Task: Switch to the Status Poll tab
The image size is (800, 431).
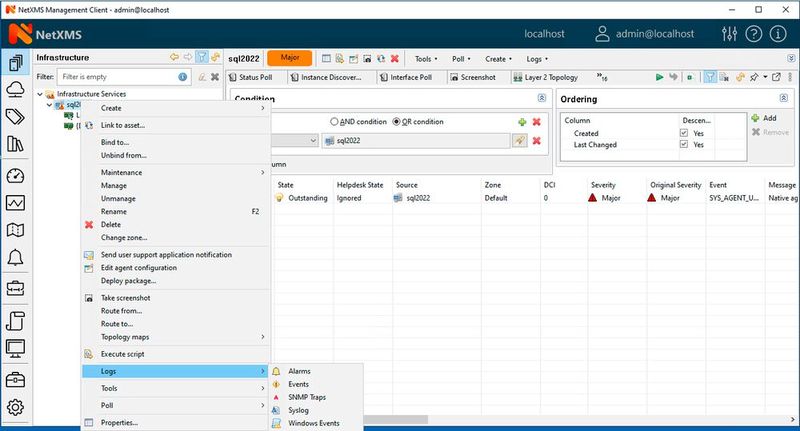Action: tap(251, 77)
